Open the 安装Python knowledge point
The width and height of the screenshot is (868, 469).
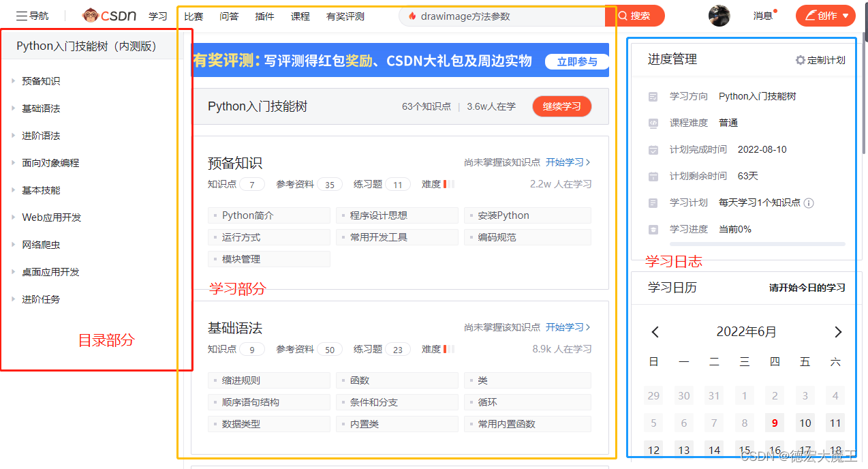(527, 215)
